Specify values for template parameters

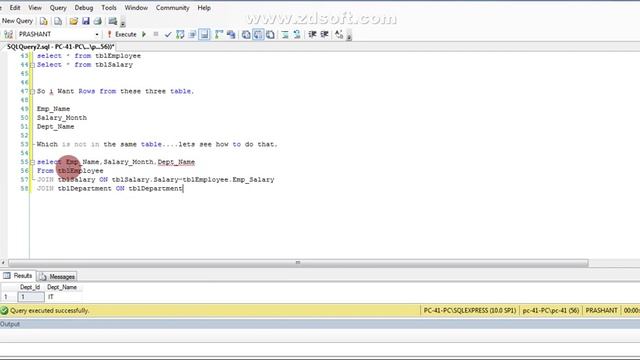pos(339,35)
